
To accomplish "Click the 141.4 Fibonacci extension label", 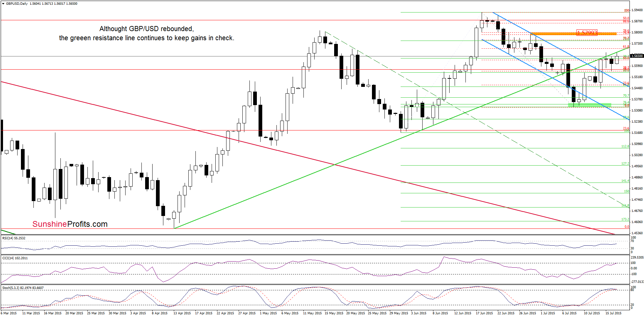I will click(x=625, y=181).
